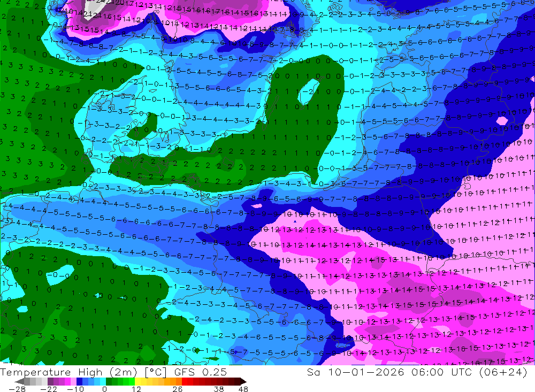This screenshot has height=392, width=535.
Task: Click the '26' legend value
Action: 178,389
